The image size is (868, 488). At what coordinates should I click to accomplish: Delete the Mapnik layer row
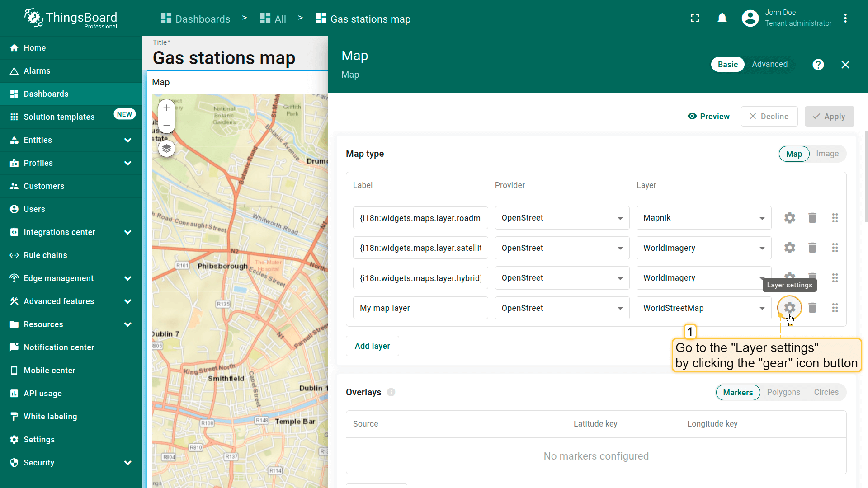coord(812,218)
